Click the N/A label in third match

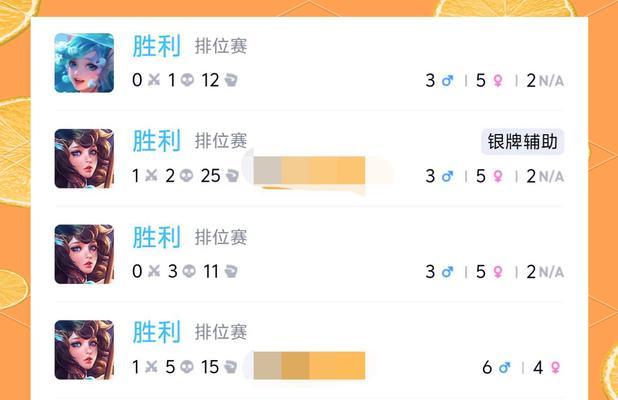click(551, 272)
